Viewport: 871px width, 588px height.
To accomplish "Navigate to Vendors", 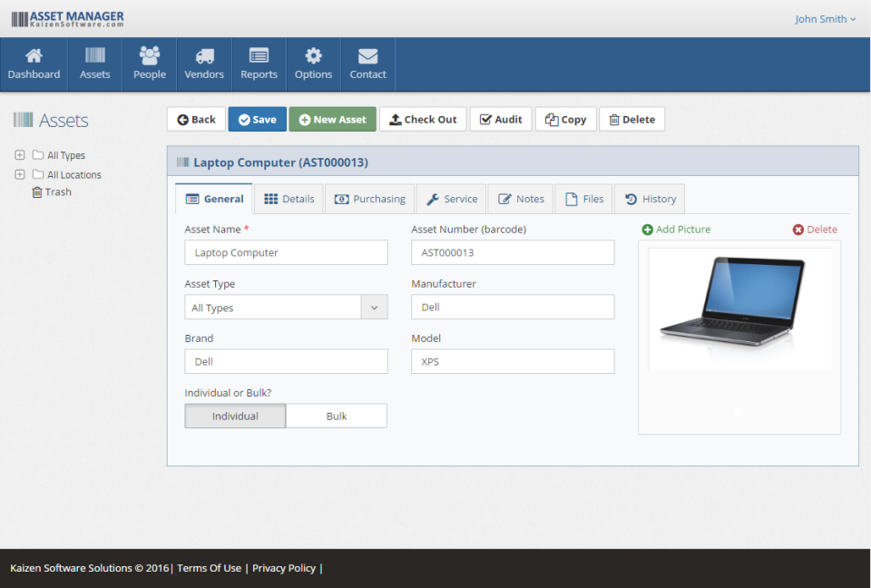I will coord(203,64).
